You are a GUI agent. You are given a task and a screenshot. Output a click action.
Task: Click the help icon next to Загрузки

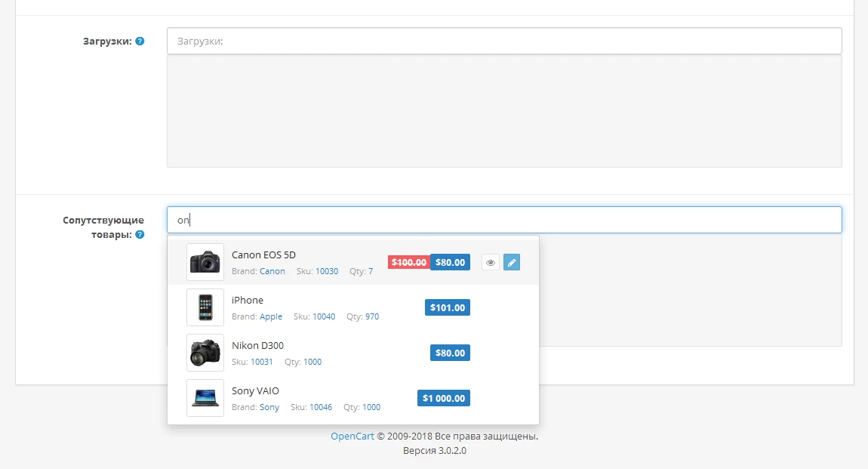tap(140, 41)
